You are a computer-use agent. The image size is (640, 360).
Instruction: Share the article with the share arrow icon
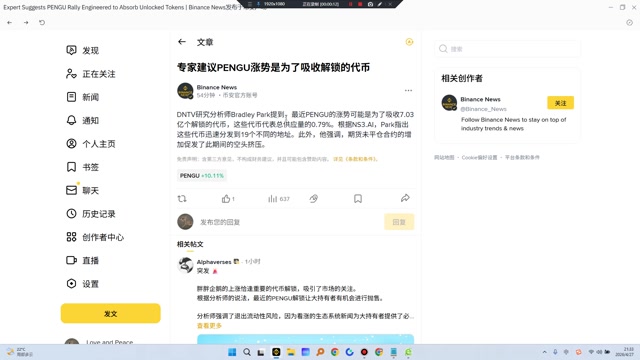point(405,198)
